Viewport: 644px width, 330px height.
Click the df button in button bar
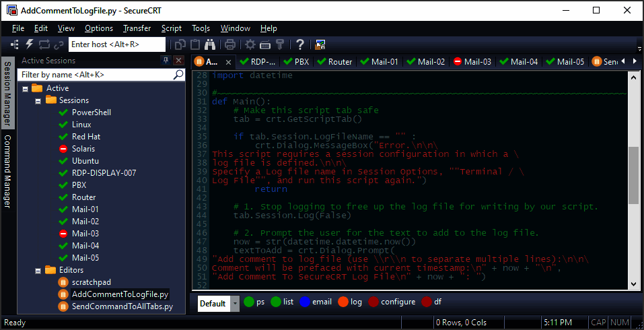pyautogui.click(x=431, y=302)
